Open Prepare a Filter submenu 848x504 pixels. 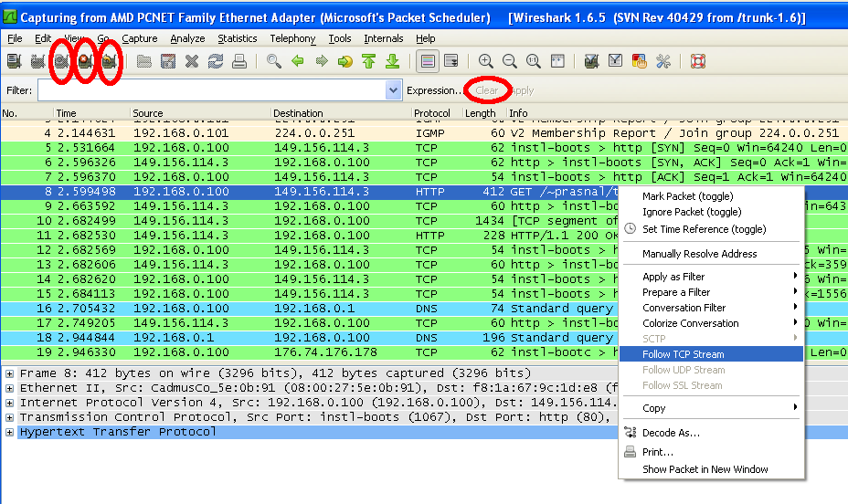coord(711,292)
